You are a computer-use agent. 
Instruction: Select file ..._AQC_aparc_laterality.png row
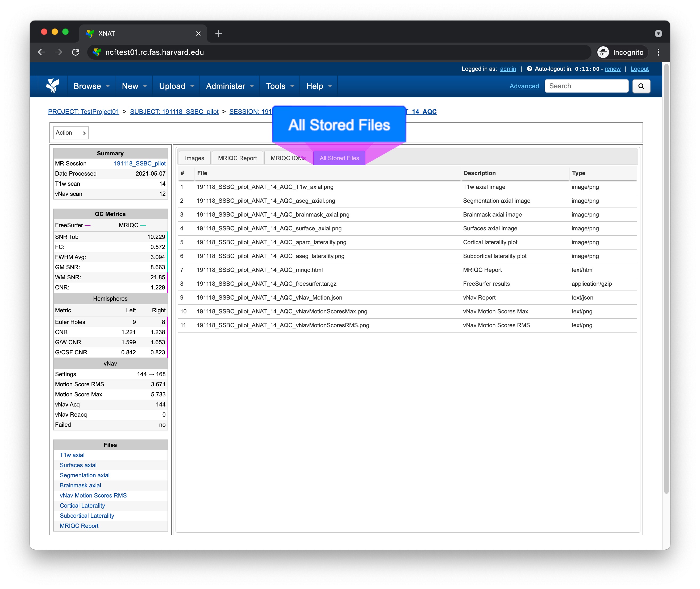407,242
